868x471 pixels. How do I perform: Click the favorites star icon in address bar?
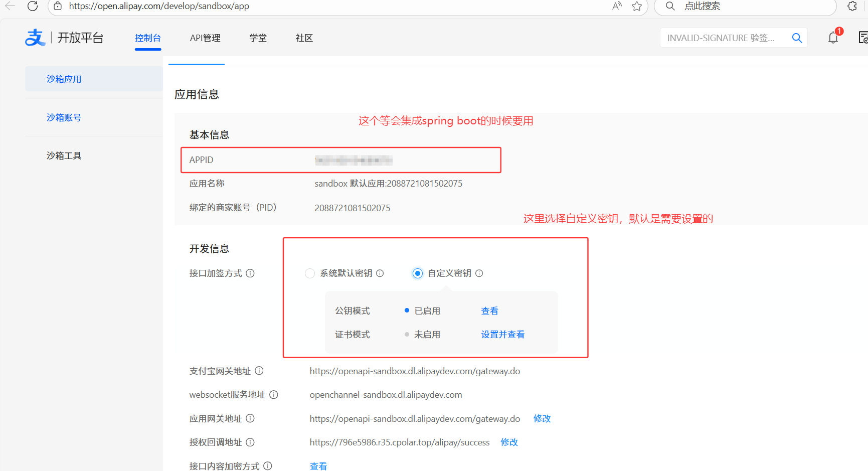637,6
